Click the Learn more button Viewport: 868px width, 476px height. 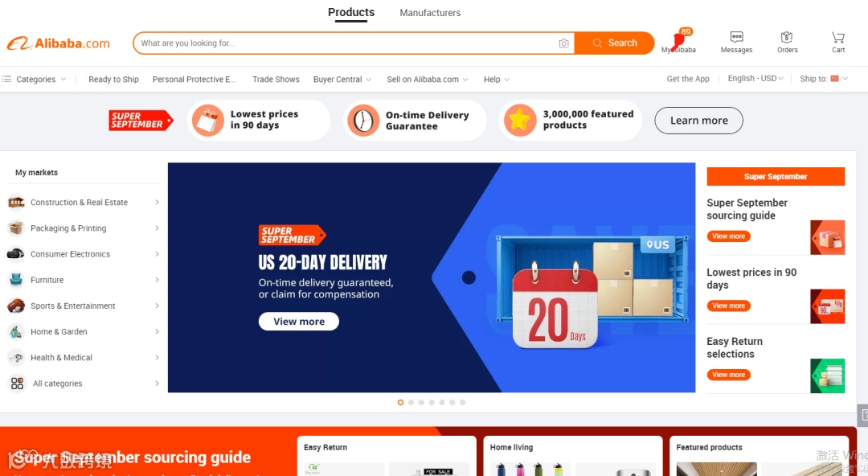tap(698, 121)
